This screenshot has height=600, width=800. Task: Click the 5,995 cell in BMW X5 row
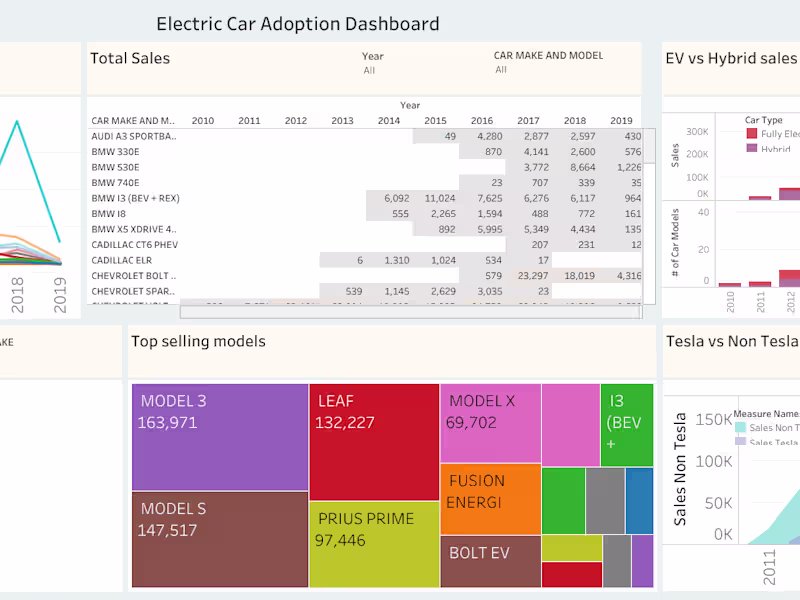point(490,229)
